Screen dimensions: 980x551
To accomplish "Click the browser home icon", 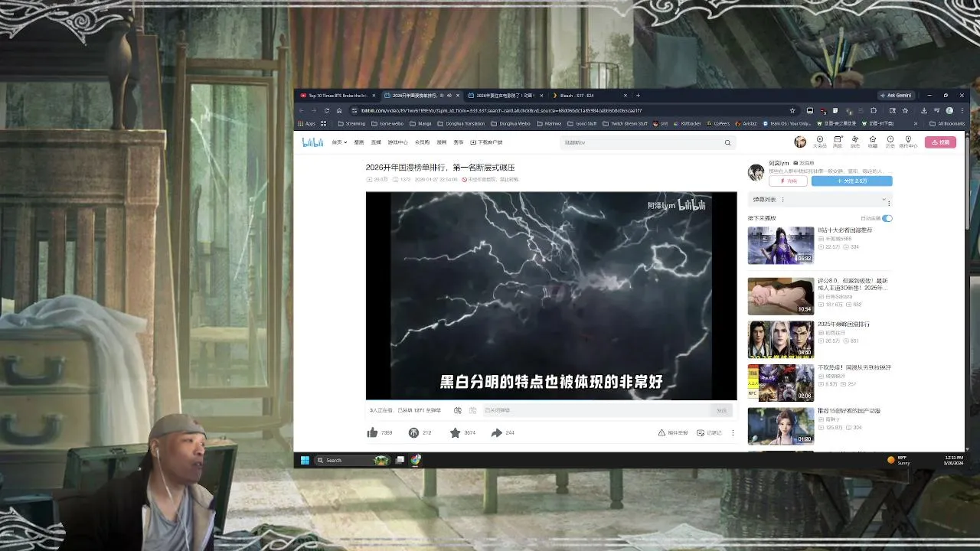I will [x=339, y=110].
